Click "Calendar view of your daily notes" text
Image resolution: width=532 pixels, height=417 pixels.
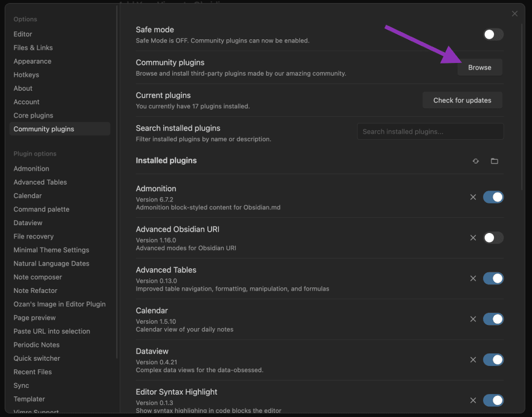[184, 329]
